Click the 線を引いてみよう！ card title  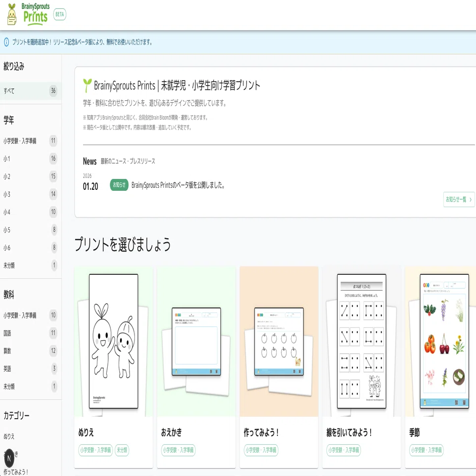349,433
